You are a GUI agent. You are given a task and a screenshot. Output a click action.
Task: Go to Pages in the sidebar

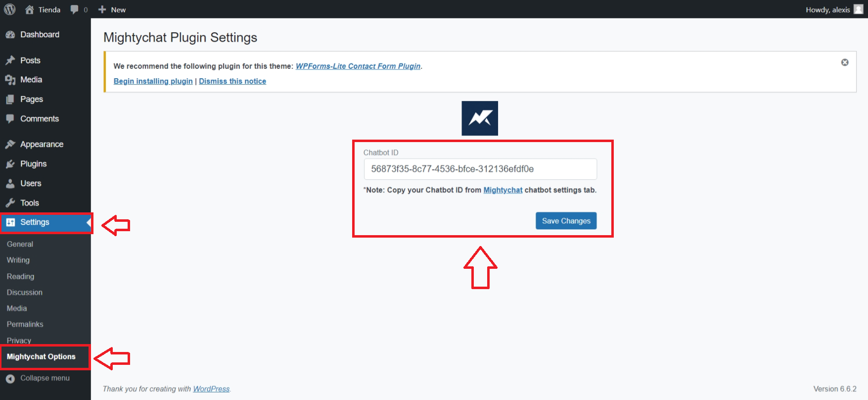pyautogui.click(x=32, y=100)
